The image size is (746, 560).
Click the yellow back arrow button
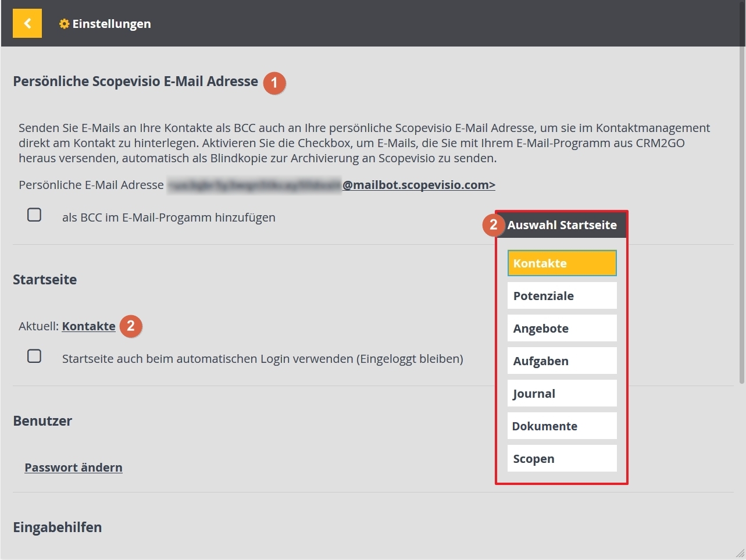pyautogui.click(x=27, y=23)
